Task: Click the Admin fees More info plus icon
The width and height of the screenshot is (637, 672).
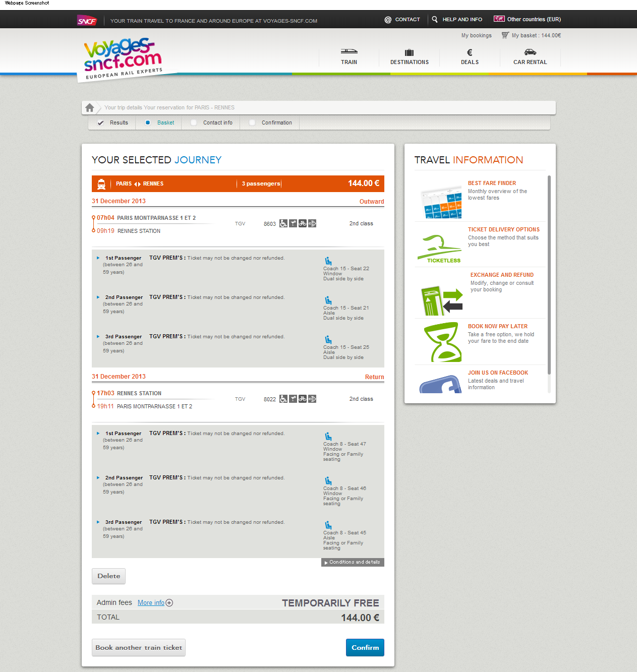Action: click(x=169, y=603)
